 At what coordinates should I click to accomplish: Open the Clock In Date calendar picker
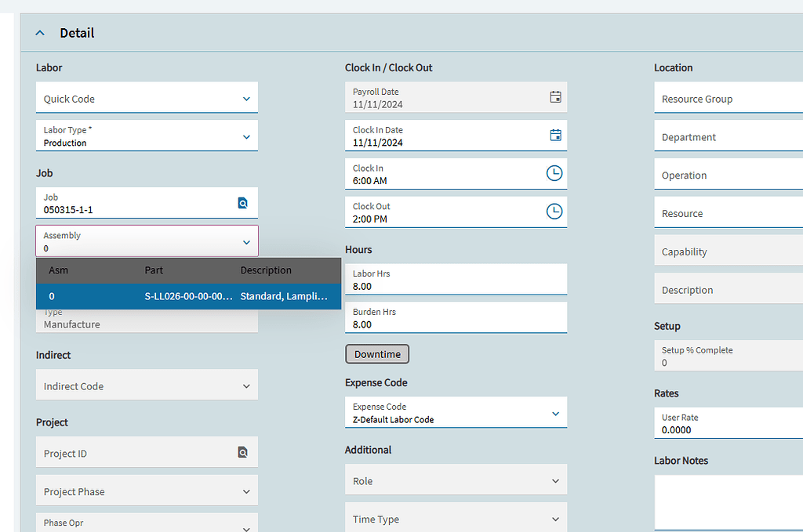[x=555, y=135]
